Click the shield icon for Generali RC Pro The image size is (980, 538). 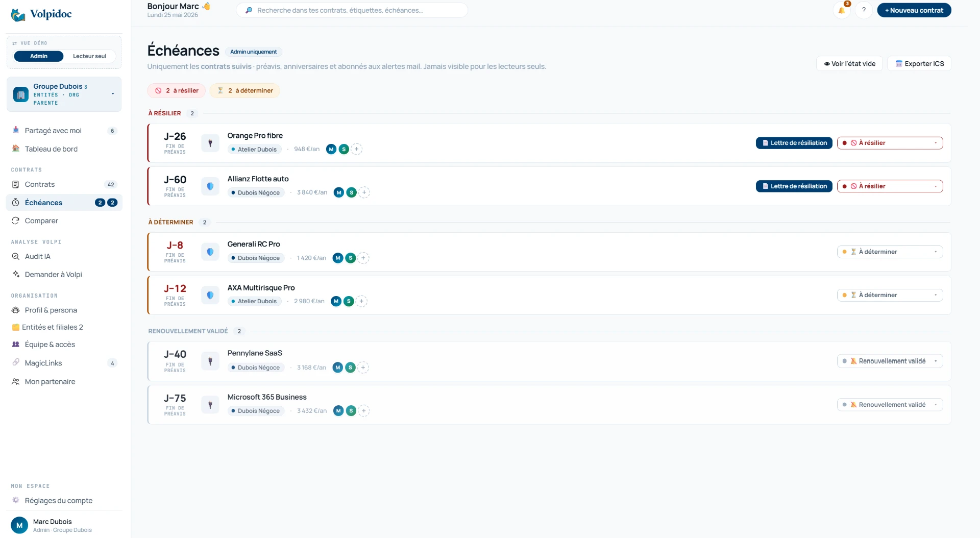(210, 252)
